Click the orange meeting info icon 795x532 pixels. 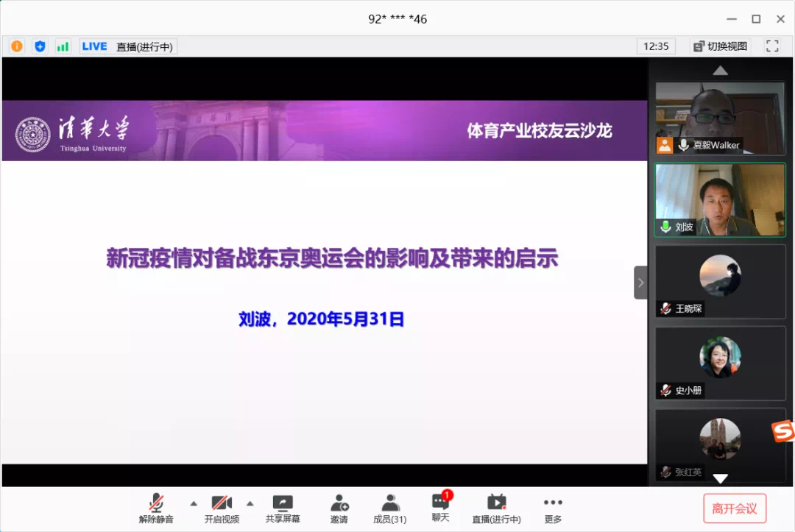17,46
